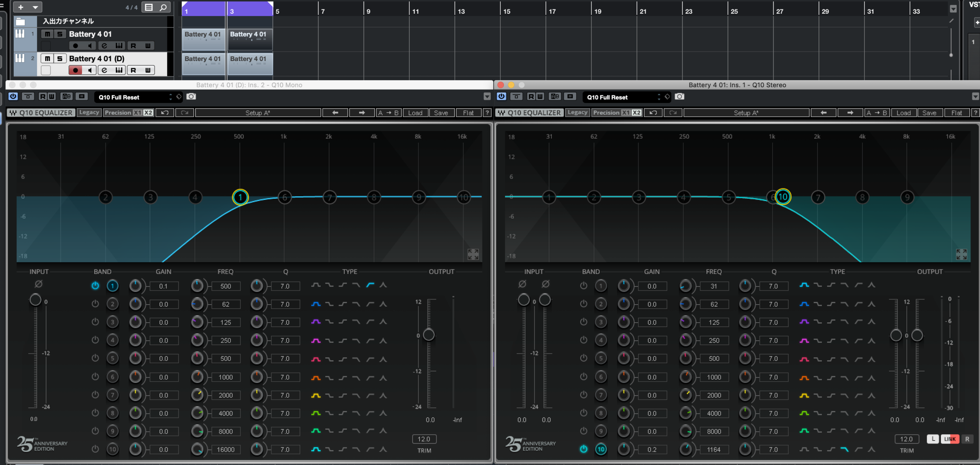Select first Battery 4 01 clip on track 2
The image size is (980, 465).
pos(203,64)
